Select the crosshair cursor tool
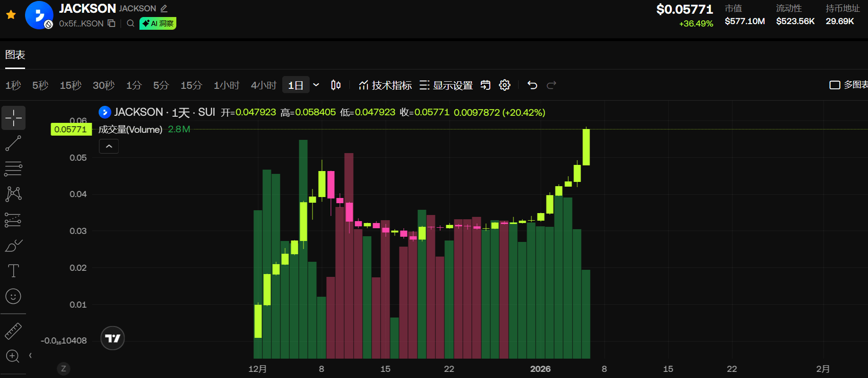Viewport: 868px width, 378px height. coord(14,118)
